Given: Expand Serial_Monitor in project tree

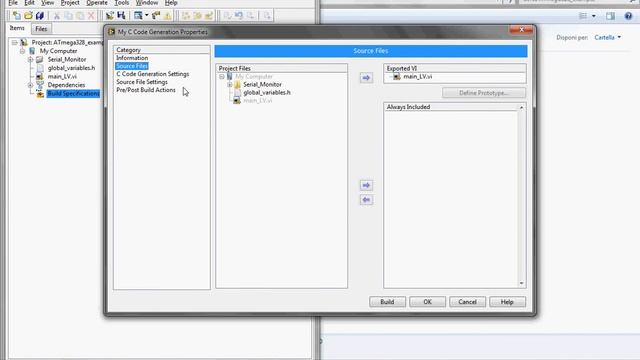Looking at the screenshot, I should pos(30,60).
